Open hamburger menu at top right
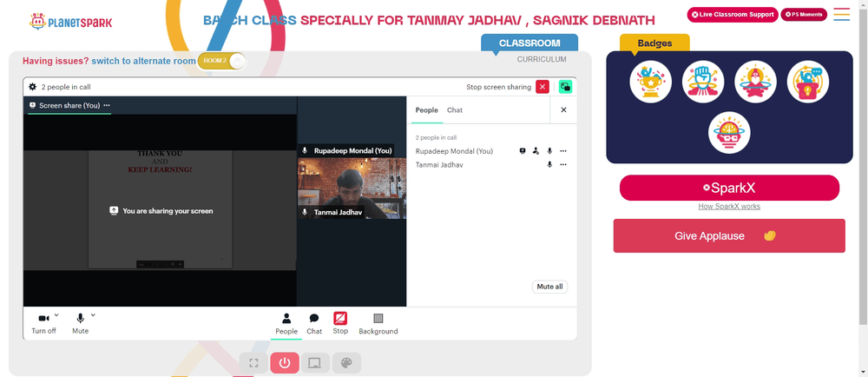This screenshot has width=868, height=377. point(841,15)
